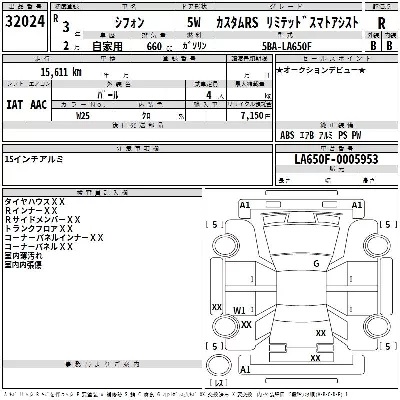Screen dimensions: 400x400
Task: Click the model name シフォン
Action: [x=129, y=23]
